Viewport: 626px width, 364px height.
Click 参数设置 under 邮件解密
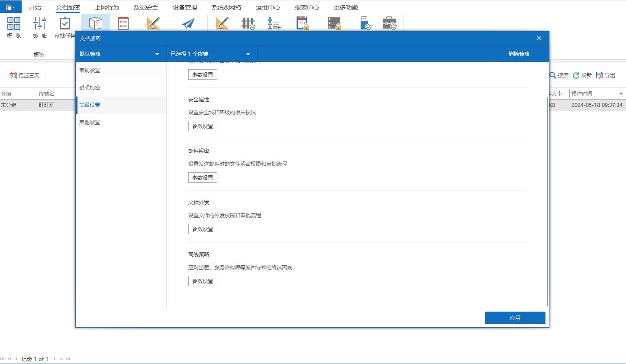203,177
